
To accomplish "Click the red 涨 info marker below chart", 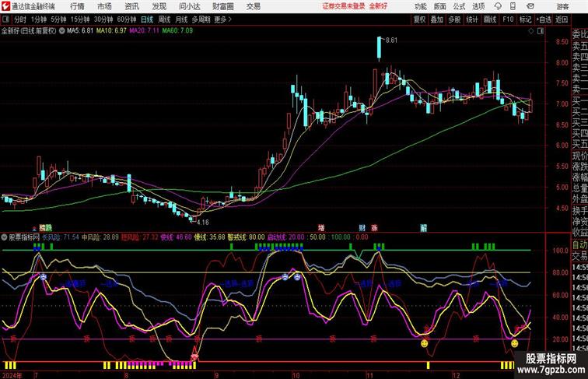I will pyautogui.click(x=374, y=228).
